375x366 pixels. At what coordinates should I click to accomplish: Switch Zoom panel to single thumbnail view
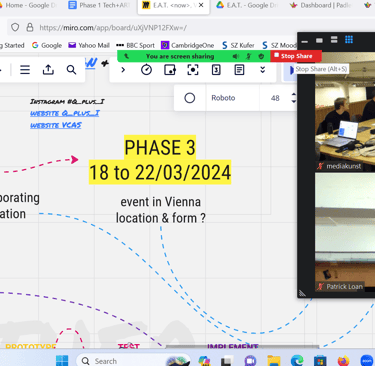pyautogui.click(x=319, y=40)
